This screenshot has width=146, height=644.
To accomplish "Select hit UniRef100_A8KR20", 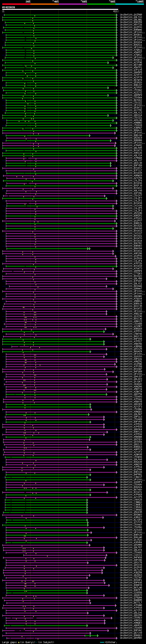I will pos(131,625).
